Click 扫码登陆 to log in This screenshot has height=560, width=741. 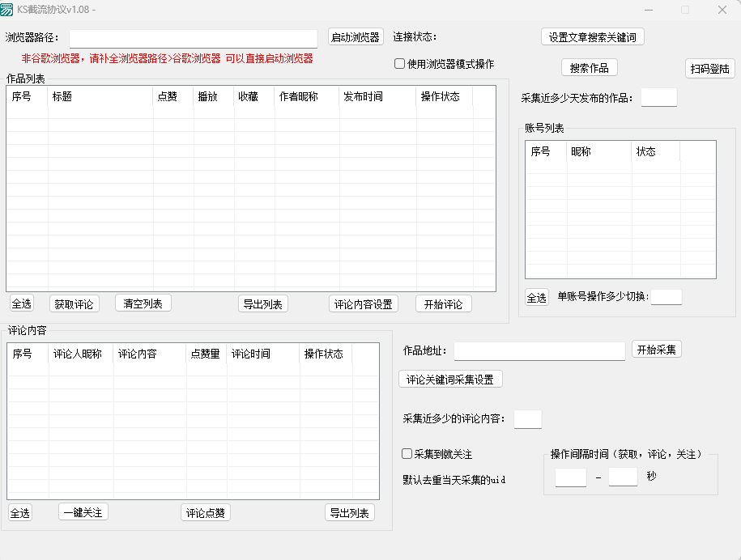pos(709,69)
